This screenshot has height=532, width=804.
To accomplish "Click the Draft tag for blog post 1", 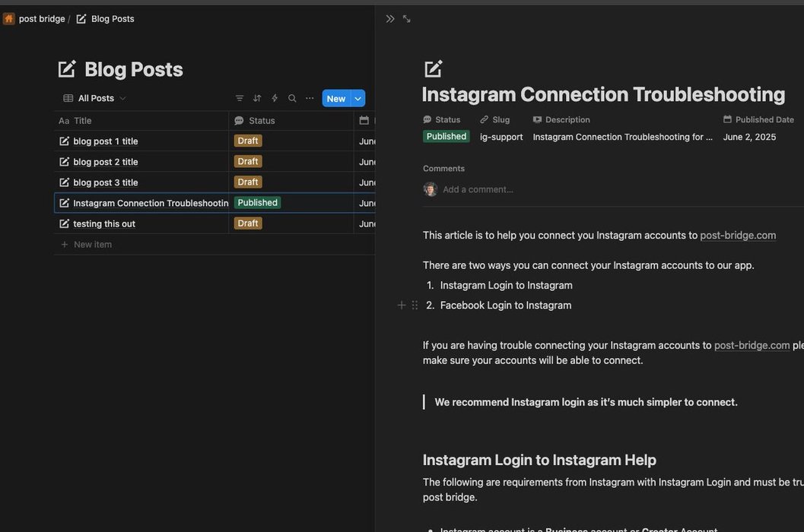I will click(x=248, y=141).
